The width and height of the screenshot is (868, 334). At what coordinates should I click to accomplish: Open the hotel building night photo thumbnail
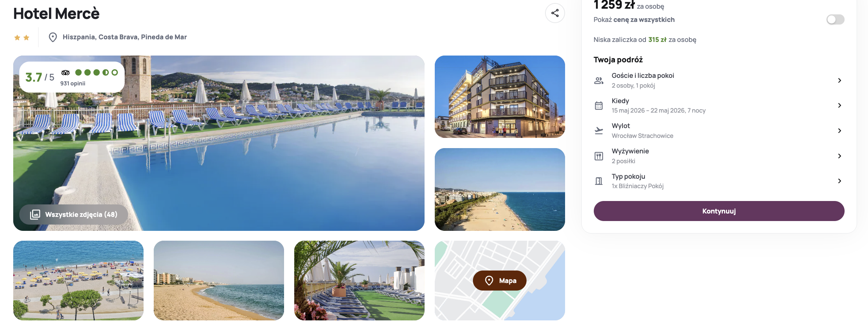(500, 97)
